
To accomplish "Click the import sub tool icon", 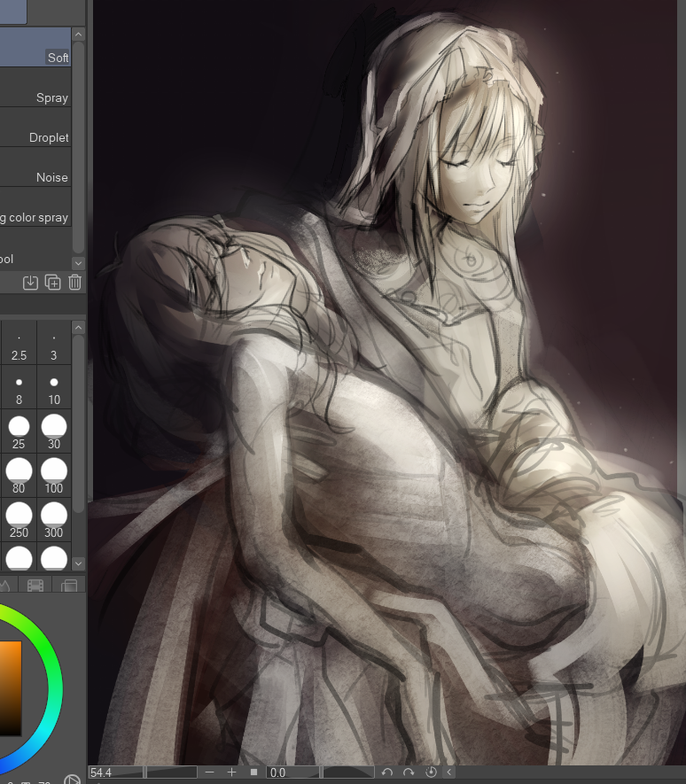I will [x=30, y=283].
